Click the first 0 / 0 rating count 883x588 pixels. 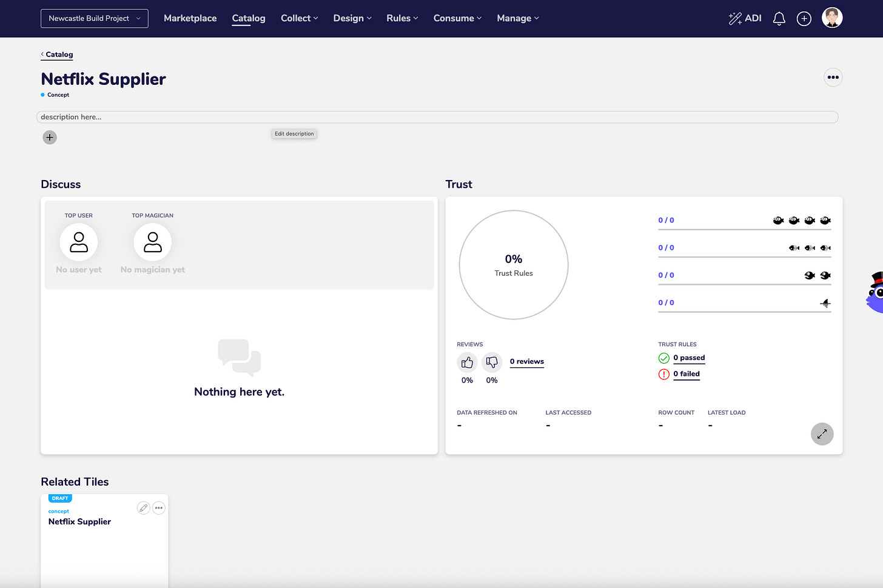(x=666, y=221)
